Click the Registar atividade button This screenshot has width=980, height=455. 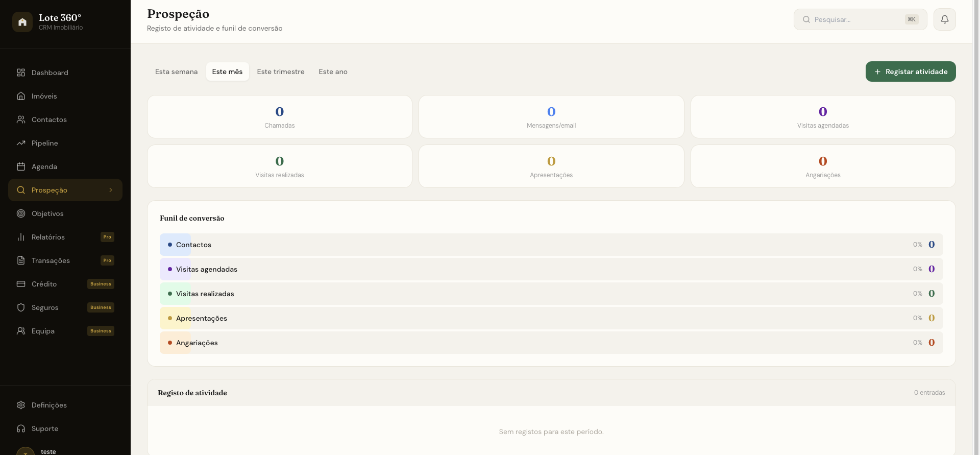(911, 71)
